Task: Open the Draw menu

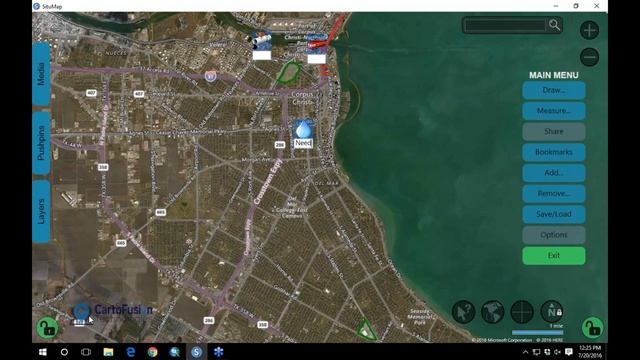Action: click(x=553, y=90)
